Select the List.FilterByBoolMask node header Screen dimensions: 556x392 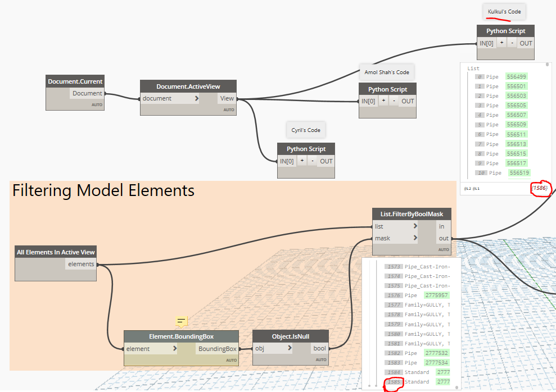pyautogui.click(x=412, y=214)
